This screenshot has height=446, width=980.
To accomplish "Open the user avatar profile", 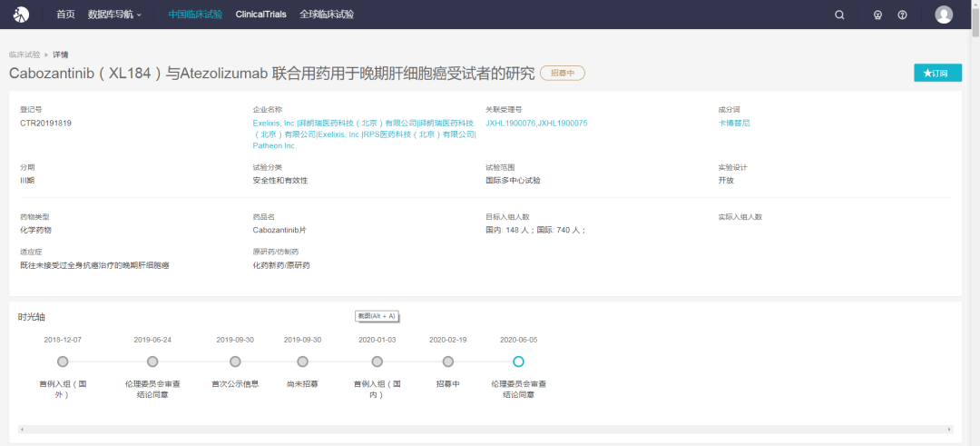I will click(x=944, y=15).
